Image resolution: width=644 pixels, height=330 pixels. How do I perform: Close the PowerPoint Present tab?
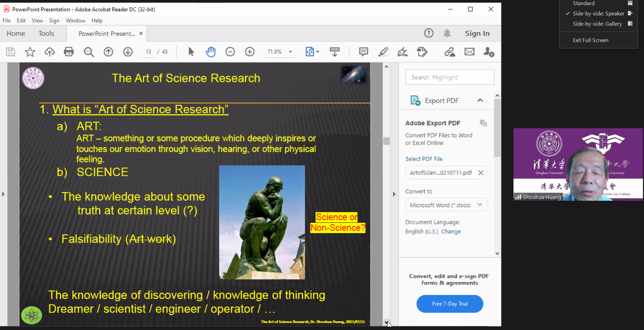(141, 34)
